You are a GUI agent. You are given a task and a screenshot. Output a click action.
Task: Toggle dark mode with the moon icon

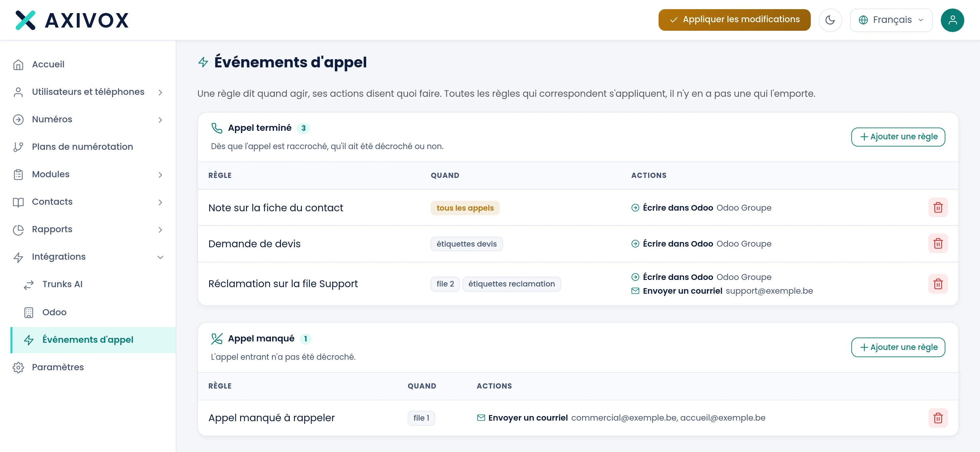click(830, 20)
